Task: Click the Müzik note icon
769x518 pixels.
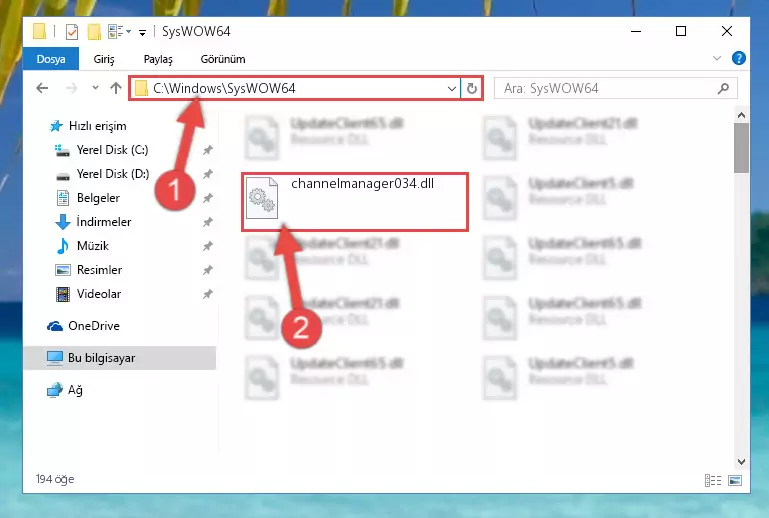Action: tap(63, 246)
